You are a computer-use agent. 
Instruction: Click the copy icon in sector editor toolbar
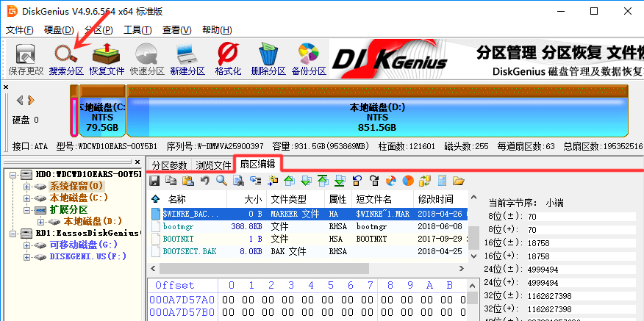point(171,180)
